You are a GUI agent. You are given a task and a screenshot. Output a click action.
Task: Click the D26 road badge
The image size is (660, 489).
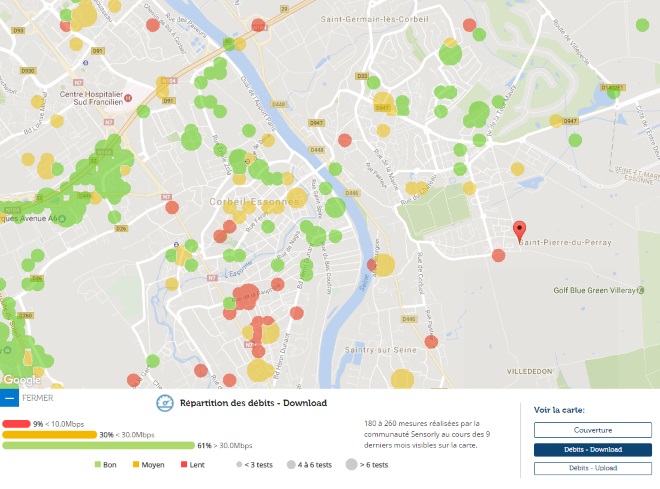pos(121,229)
